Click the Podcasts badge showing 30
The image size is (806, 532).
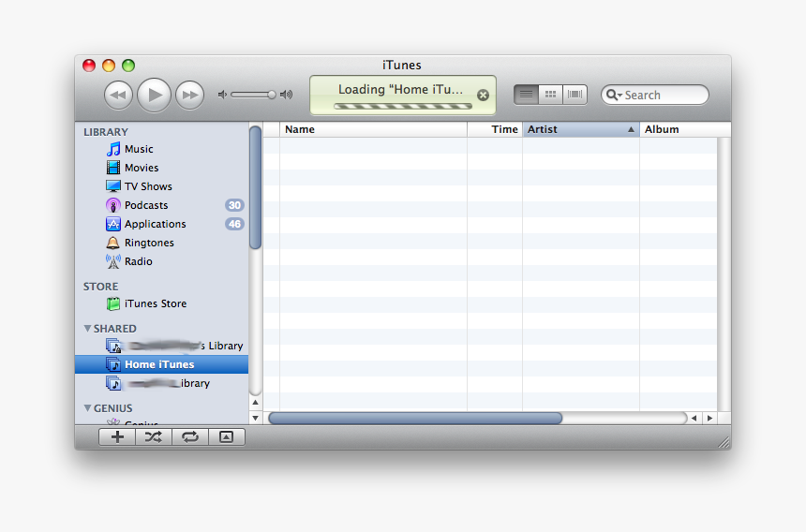[234, 205]
